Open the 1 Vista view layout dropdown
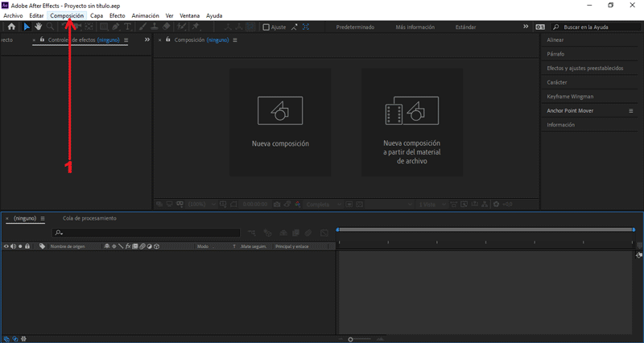 click(x=431, y=205)
